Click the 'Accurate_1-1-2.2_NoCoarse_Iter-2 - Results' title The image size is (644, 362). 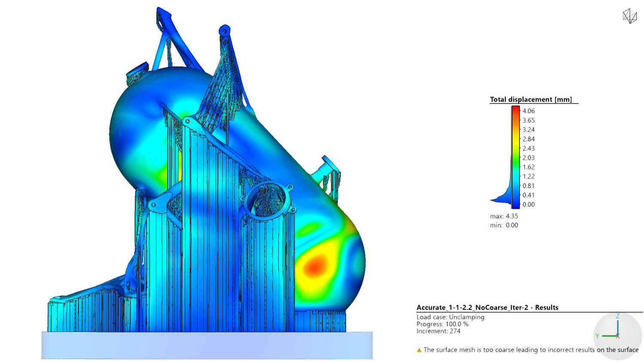point(487,308)
